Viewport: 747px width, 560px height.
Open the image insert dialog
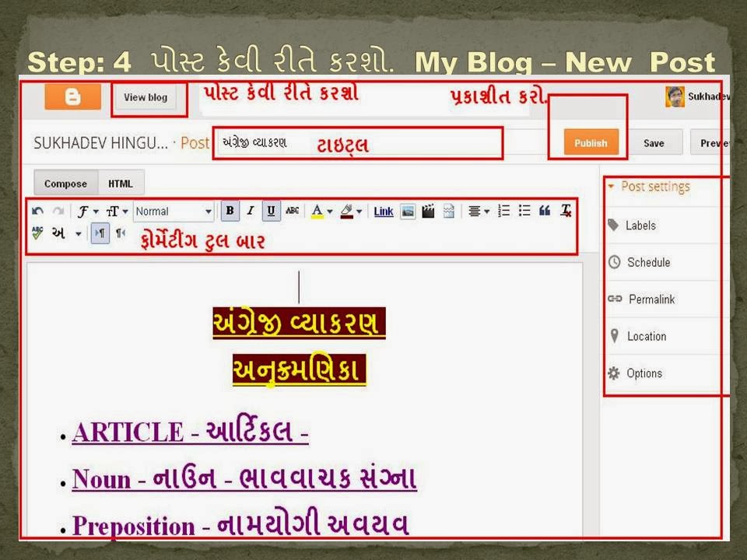pyautogui.click(x=407, y=211)
